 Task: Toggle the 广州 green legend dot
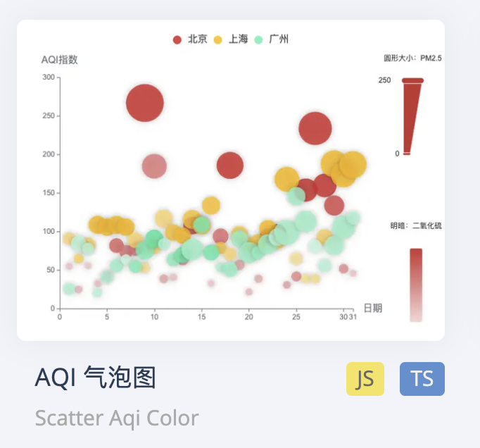pos(259,39)
